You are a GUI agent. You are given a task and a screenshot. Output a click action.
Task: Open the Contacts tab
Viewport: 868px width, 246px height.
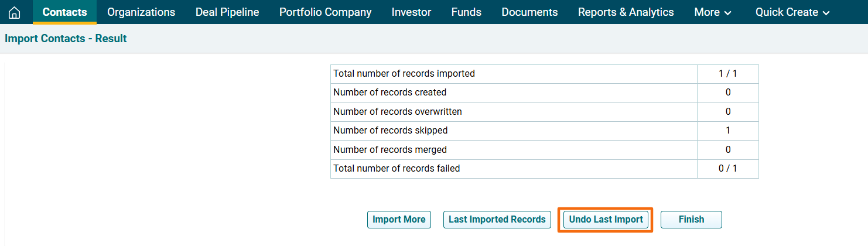[x=64, y=12]
